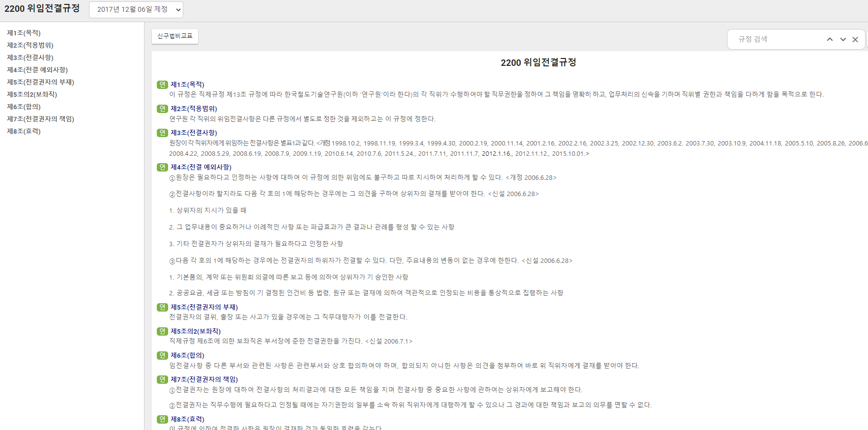The width and height of the screenshot is (868, 430).
Task: Click the green 연 icon beside 제4조(전결 예외사항)
Action: coord(162,167)
